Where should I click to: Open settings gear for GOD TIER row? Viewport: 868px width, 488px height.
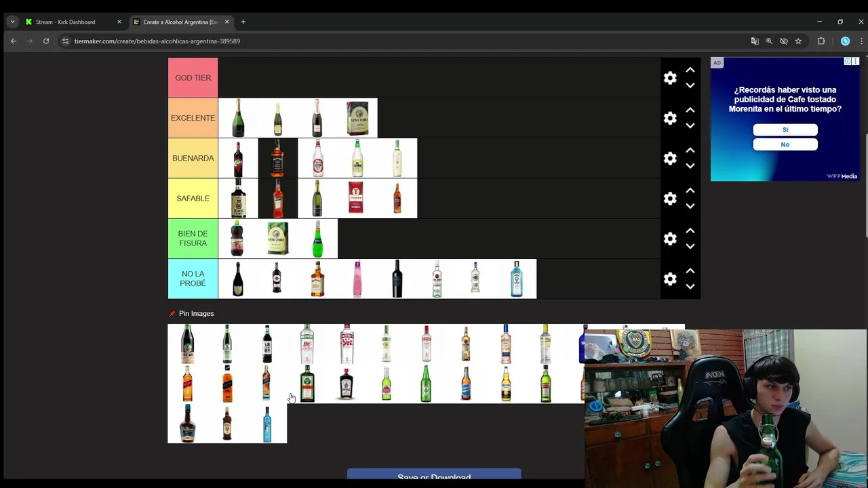(x=670, y=78)
